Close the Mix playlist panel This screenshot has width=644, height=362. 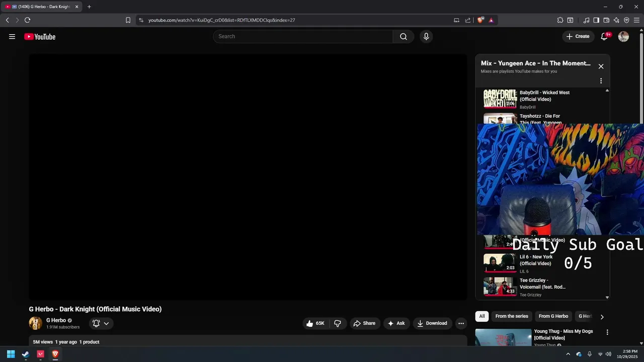click(x=601, y=66)
